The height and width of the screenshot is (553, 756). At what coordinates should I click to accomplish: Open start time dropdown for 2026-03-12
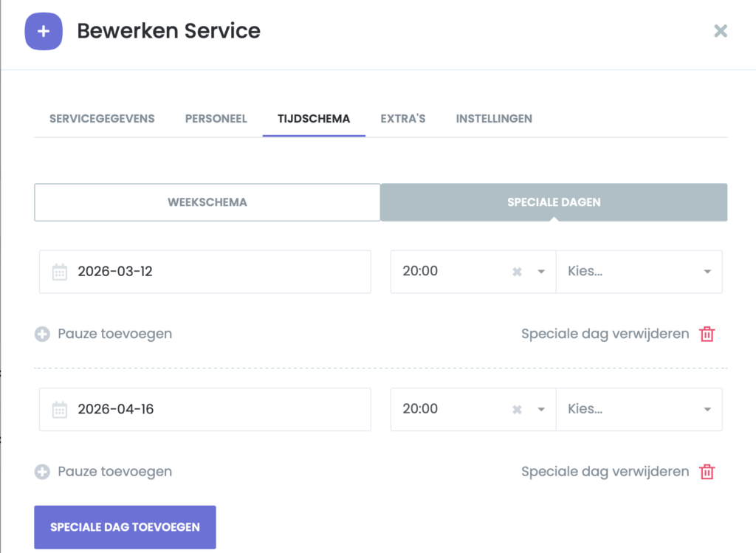tap(541, 272)
